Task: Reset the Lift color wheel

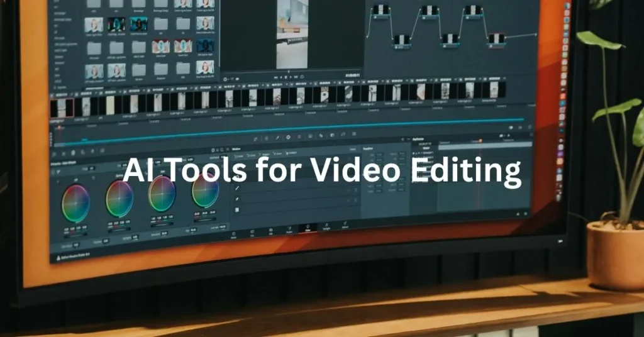Action: [x=93, y=179]
